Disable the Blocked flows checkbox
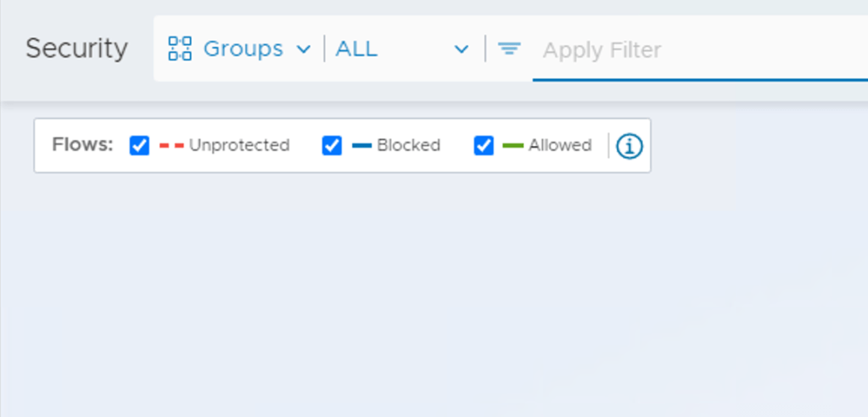This screenshot has height=417, width=868. (332, 146)
